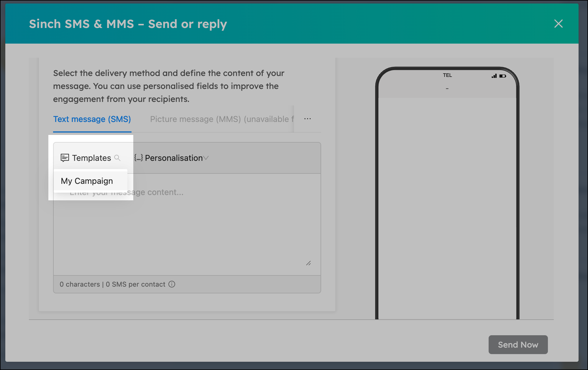This screenshot has width=588, height=370.
Task: Expand the Templates list
Action: point(92,158)
